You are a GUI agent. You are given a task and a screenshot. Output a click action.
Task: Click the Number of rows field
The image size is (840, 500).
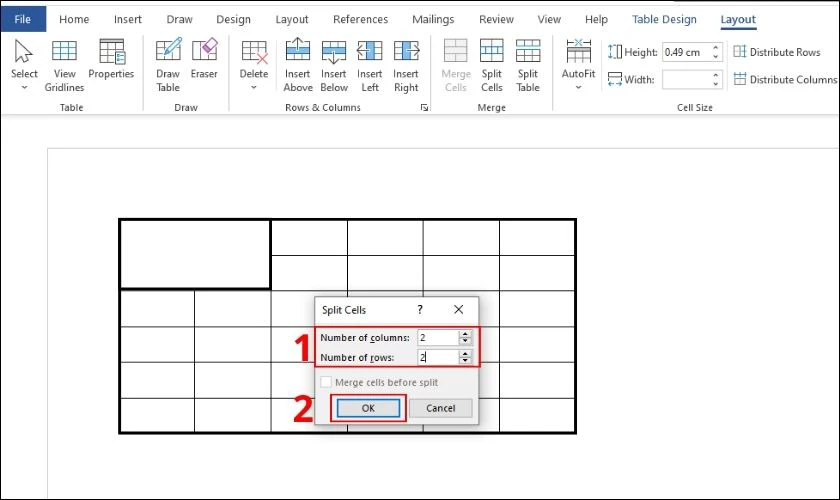point(438,357)
